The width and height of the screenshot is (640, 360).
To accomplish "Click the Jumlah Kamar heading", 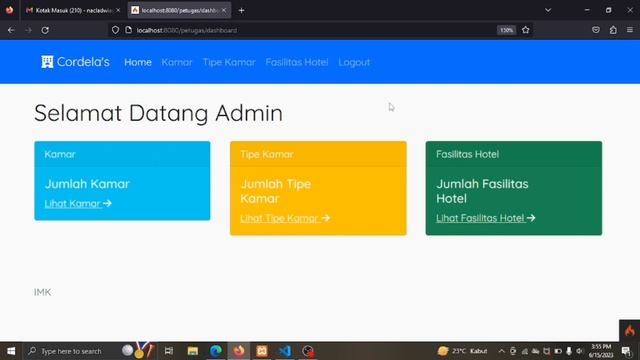I will (87, 184).
